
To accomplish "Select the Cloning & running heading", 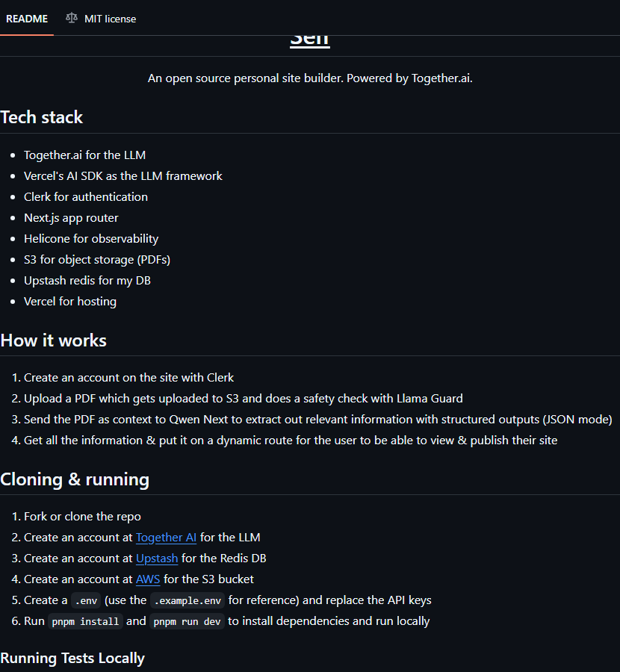I will (x=75, y=479).
